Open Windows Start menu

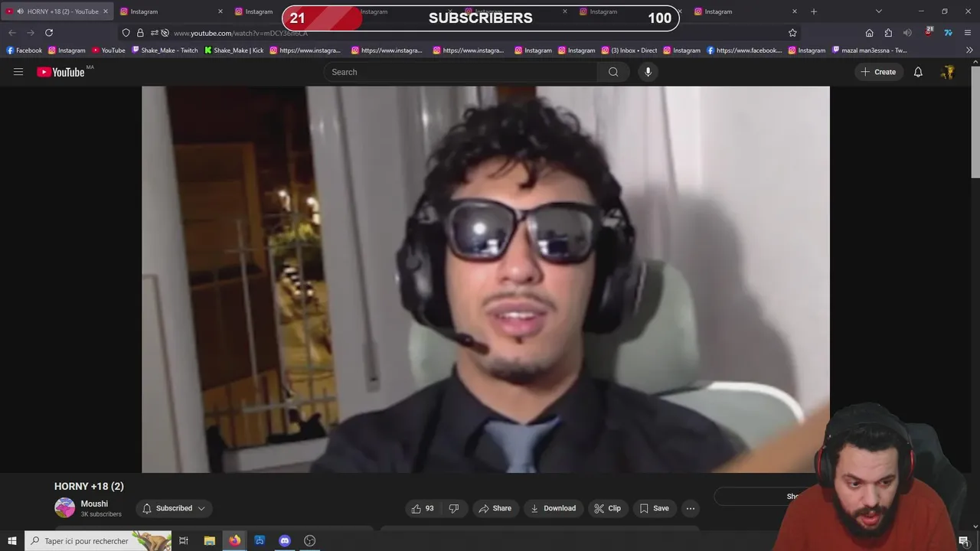pyautogui.click(x=11, y=540)
